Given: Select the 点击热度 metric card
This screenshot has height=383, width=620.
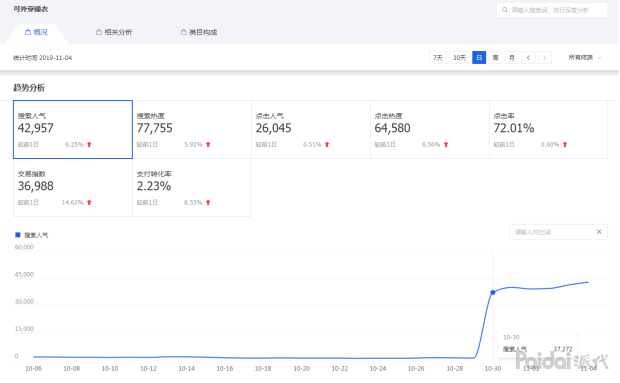Looking at the screenshot, I should point(430,129).
